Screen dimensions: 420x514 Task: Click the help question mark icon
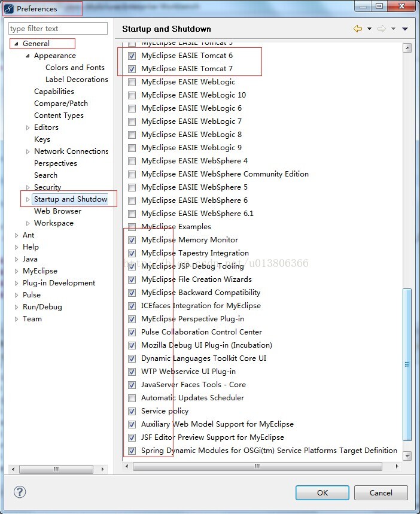[x=20, y=492]
